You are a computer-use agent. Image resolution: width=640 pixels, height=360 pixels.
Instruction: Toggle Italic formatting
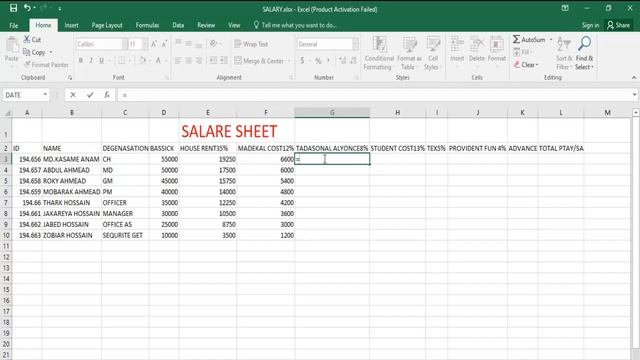(x=91, y=60)
